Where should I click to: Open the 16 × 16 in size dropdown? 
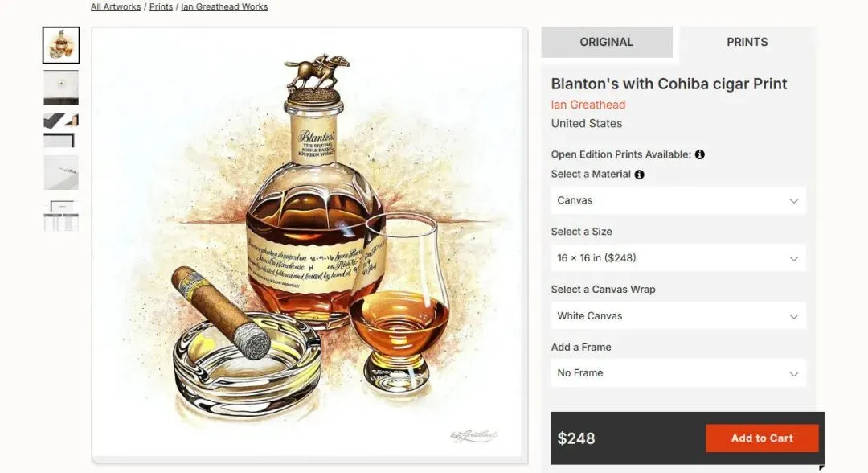click(x=678, y=258)
